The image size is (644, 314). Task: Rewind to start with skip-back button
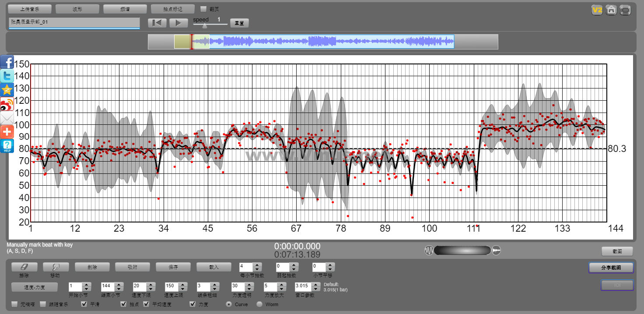coord(157,23)
